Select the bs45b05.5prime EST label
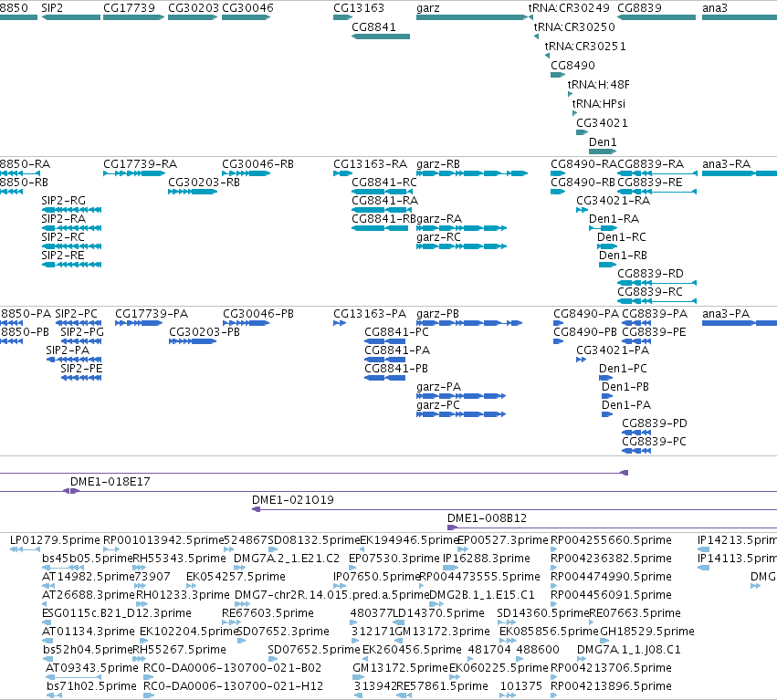The height and width of the screenshot is (700, 777). (88, 559)
